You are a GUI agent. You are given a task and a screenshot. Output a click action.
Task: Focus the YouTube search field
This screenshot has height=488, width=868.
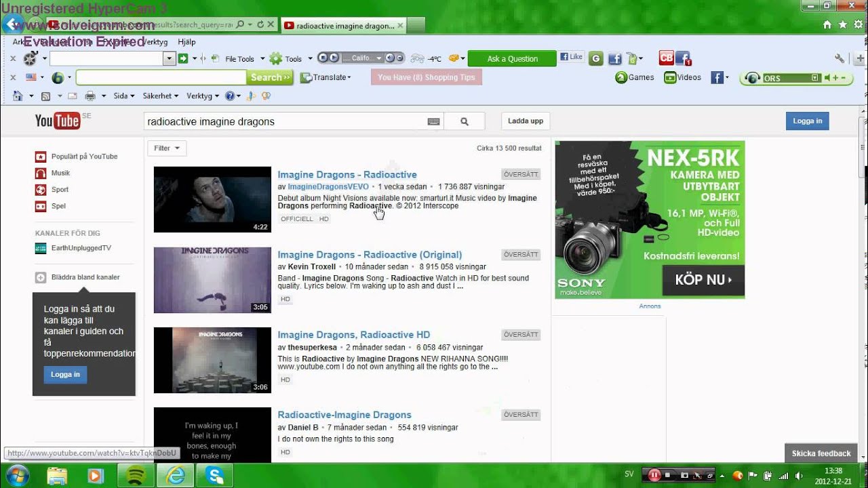(285, 122)
